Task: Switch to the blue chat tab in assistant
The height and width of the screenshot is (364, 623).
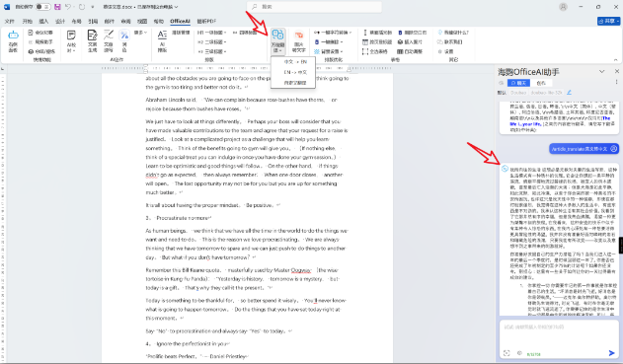Action: coord(518,83)
